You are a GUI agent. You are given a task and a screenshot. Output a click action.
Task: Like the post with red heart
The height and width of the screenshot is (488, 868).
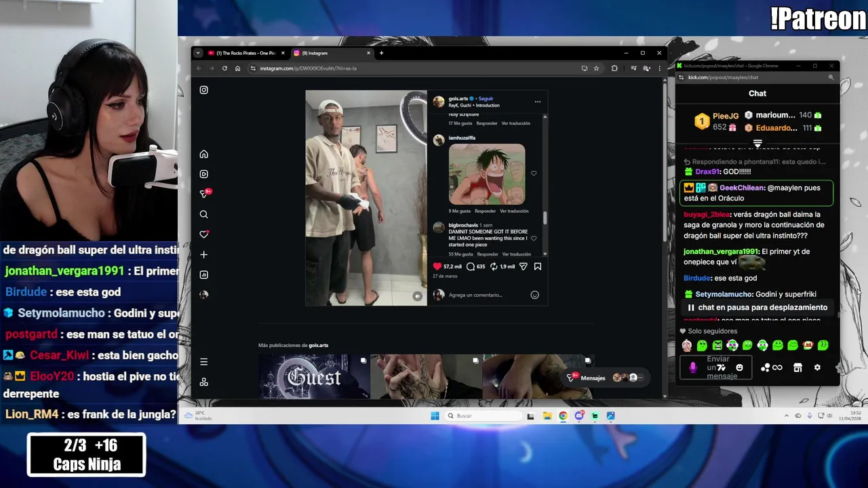point(437,266)
